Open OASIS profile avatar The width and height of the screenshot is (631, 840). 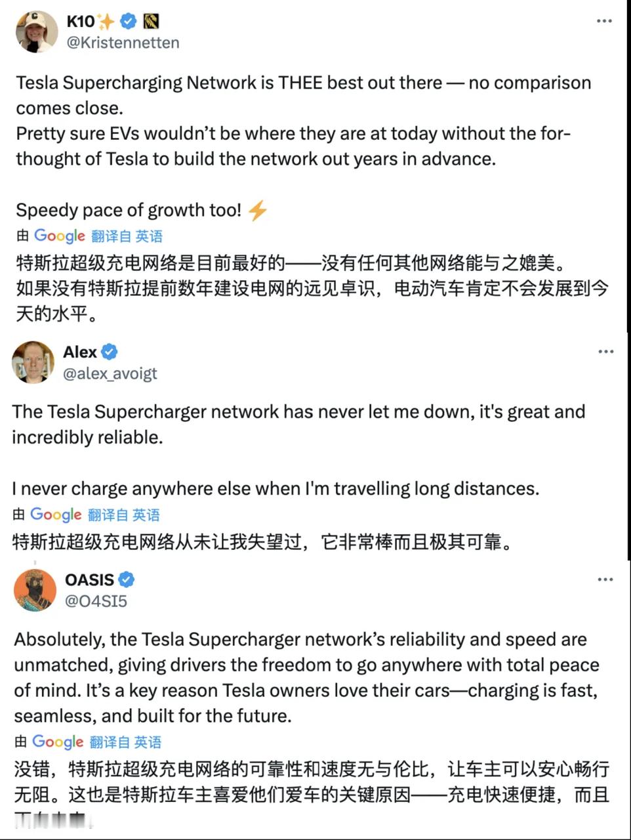[35, 589]
